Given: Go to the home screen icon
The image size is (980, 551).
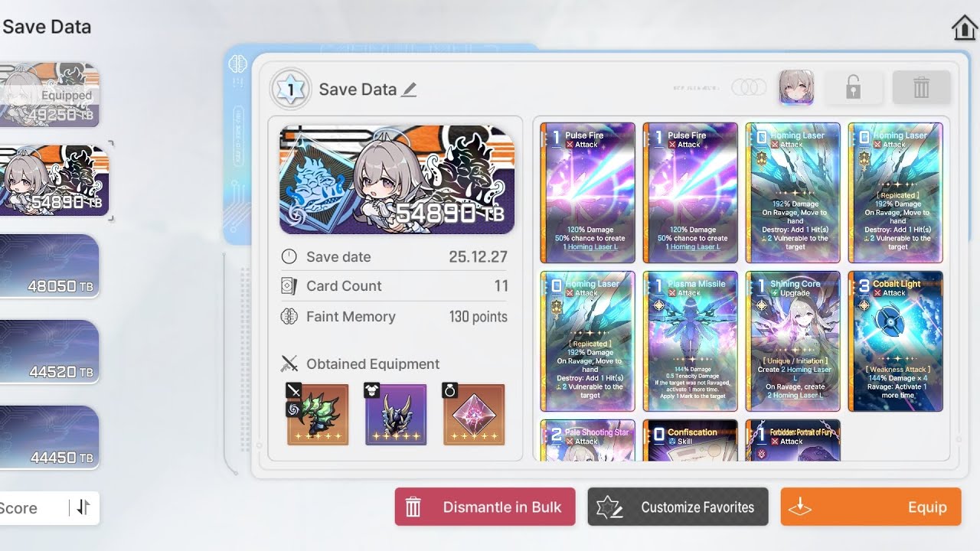Looking at the screenshot, I should pyautogui.click(x=965, y=27).
